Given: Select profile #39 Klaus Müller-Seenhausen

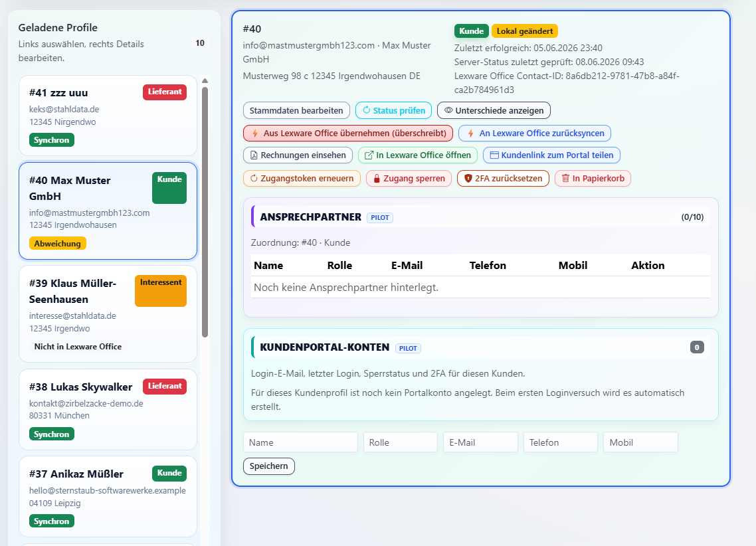Looking at the screenshot, I should pyautogui.click(x=108, y=314).
